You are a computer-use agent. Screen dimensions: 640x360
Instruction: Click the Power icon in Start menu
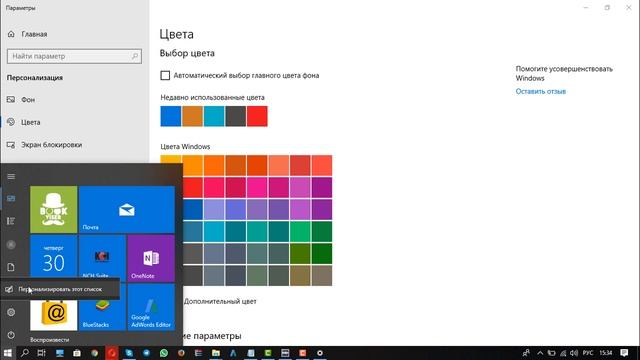point(11,335)
